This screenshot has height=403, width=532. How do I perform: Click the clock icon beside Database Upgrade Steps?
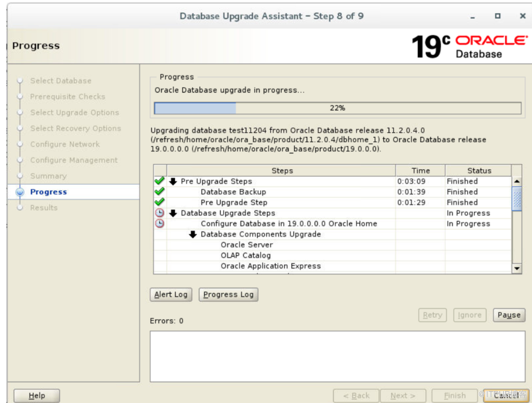point(160,213)
